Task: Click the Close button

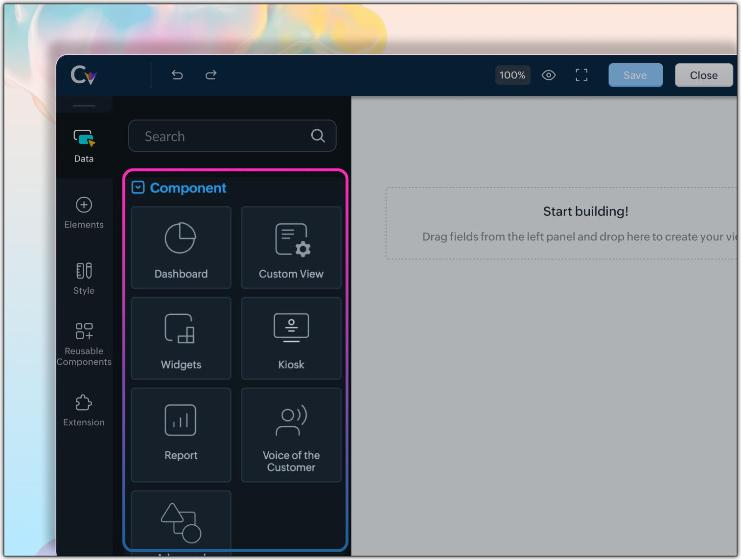Action: pyautogui.click(x=703, y=75)
